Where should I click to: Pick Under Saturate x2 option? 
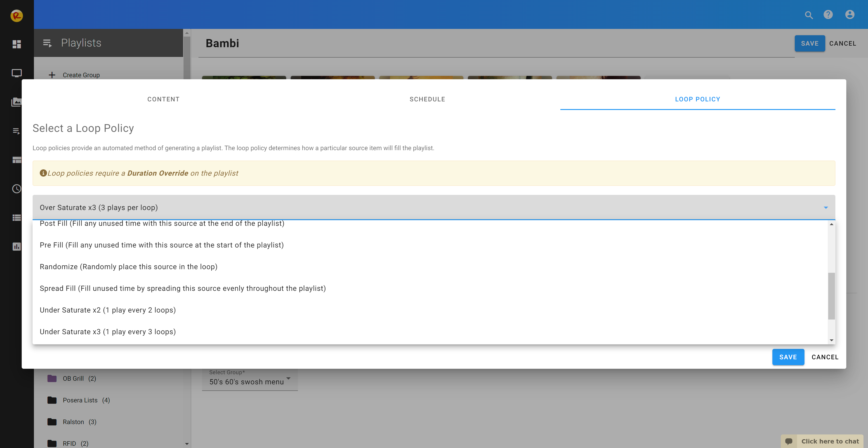point(108,310)
